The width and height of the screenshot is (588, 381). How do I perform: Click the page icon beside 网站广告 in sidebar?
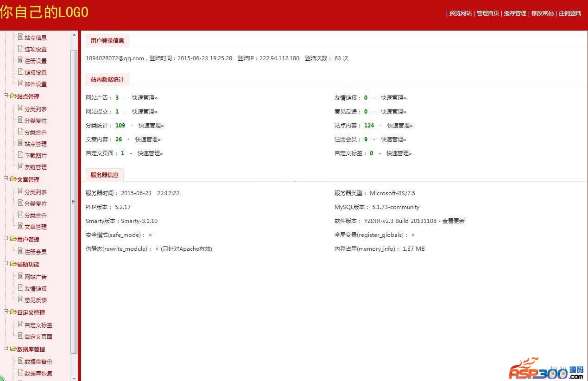(20, 276)
